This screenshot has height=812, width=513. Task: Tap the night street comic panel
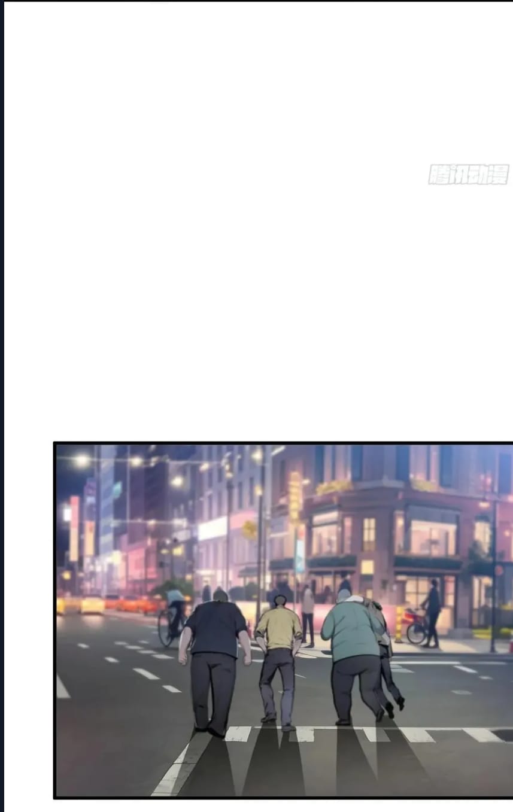[x=284, y=621]
